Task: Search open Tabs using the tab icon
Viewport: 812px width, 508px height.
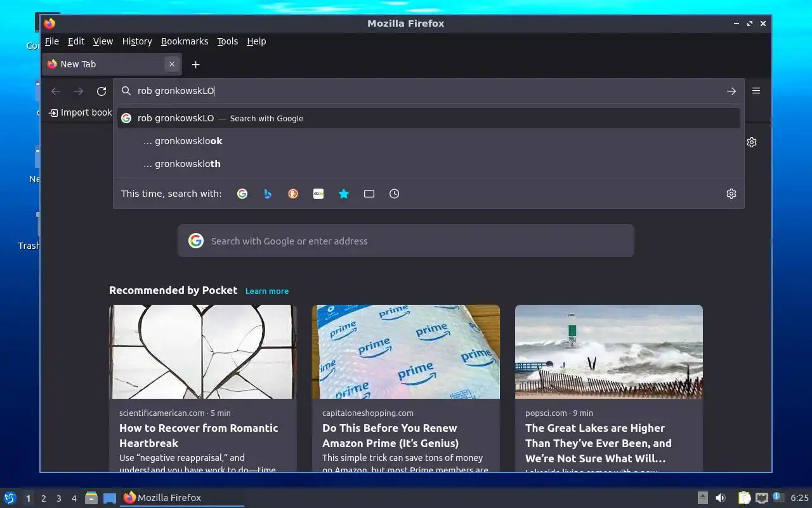Action: (369, 194)
